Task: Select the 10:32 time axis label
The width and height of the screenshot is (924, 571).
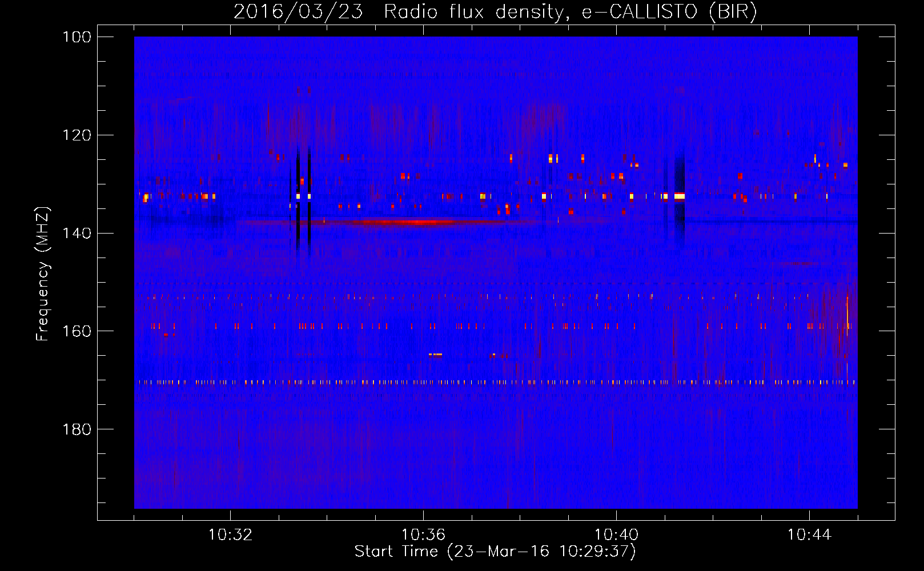Action: point(230,535)
